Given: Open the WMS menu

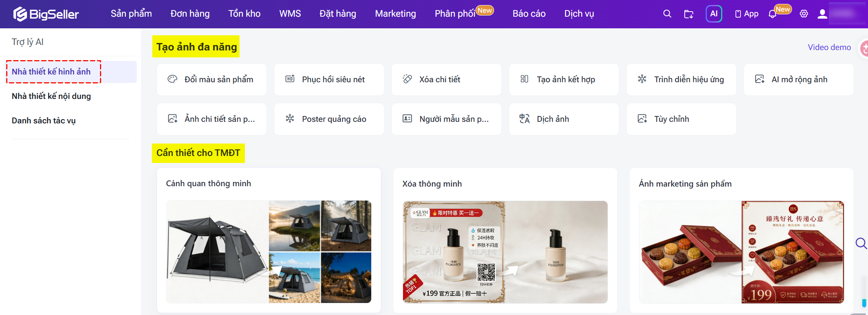Looking at the screenshot, I should [290, 14].
